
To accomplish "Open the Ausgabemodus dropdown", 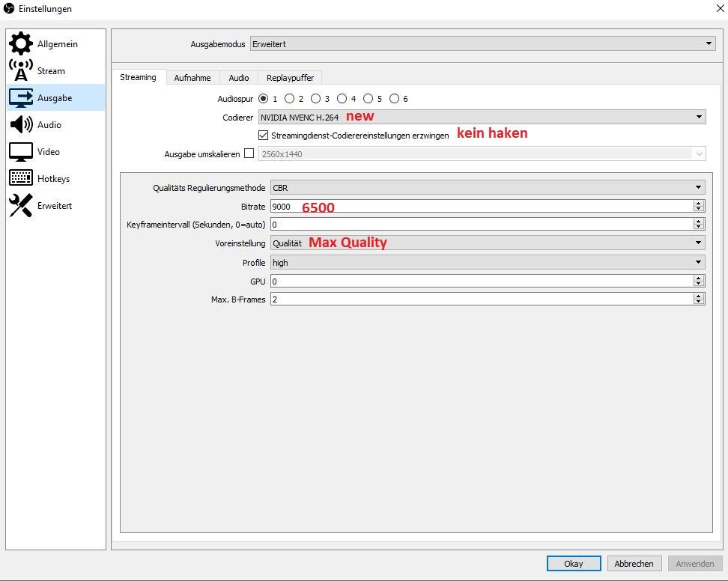I will [483, 43].
